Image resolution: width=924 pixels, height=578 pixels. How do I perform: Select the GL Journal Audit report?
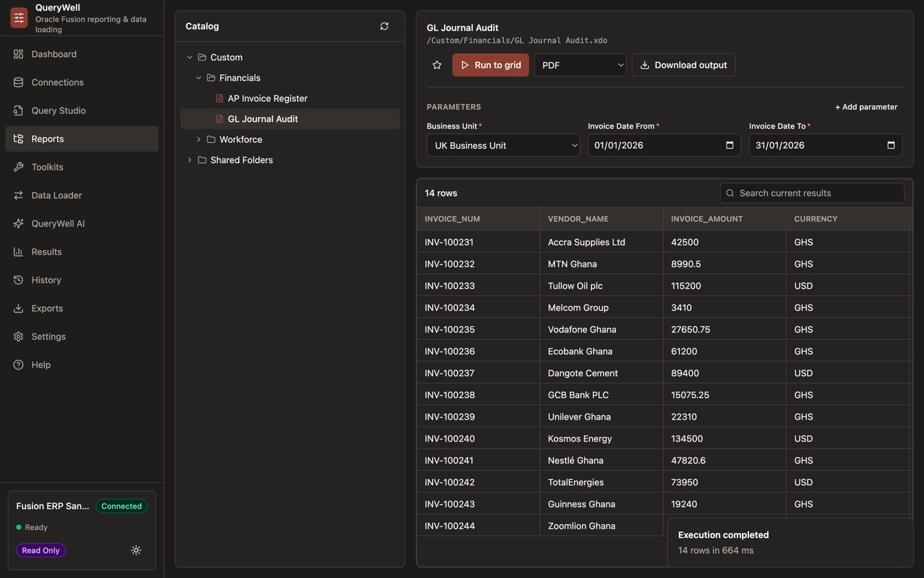(290, 119)
